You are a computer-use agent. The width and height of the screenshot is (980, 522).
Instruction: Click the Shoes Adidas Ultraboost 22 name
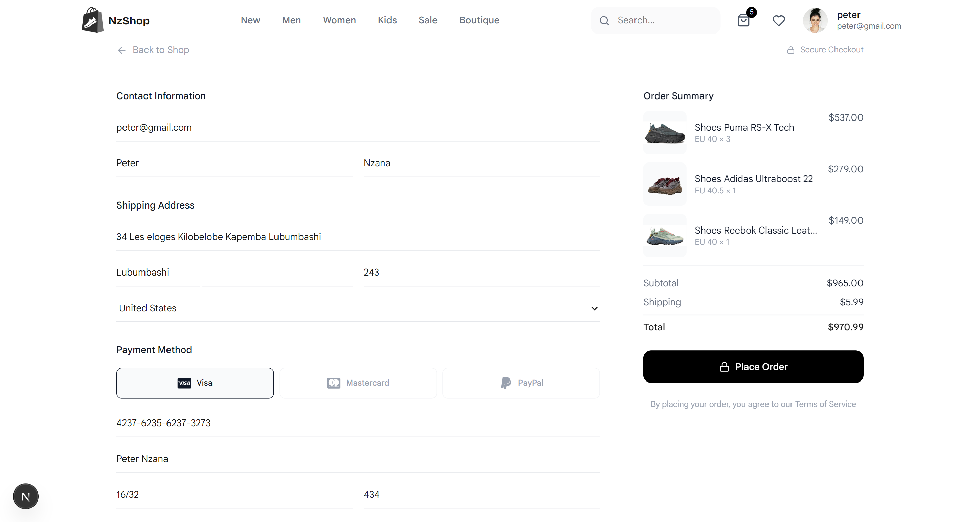(x=753, y=179)
